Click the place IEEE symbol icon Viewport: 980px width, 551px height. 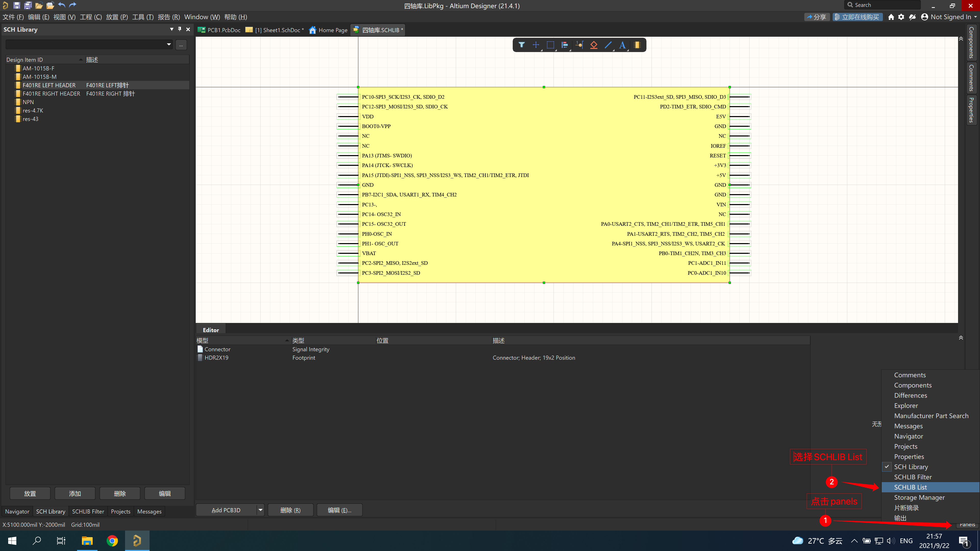[x=593, y=45]
